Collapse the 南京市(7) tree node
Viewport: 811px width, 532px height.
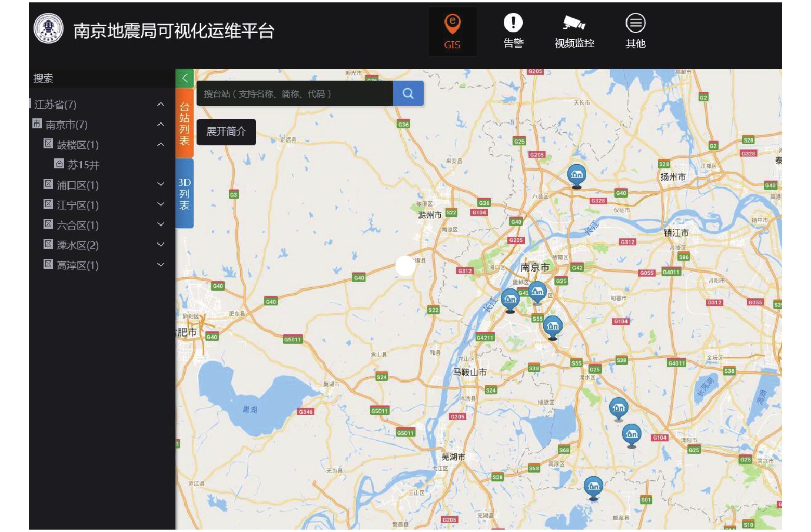click(160, 124)
